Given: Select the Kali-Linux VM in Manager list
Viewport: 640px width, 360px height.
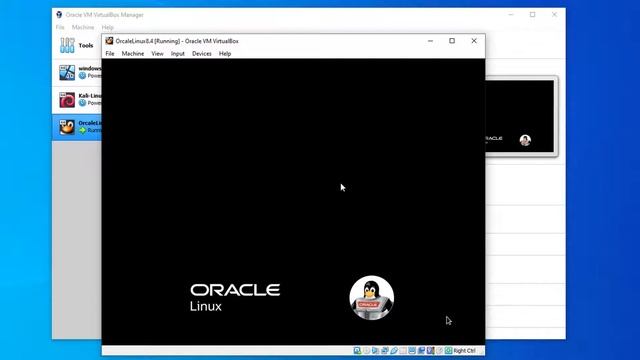Looking at the screenshot, I should 77,100.
